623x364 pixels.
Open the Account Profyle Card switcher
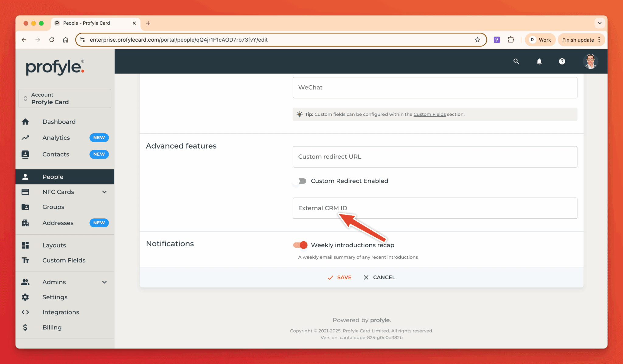[x=65, y=98]
